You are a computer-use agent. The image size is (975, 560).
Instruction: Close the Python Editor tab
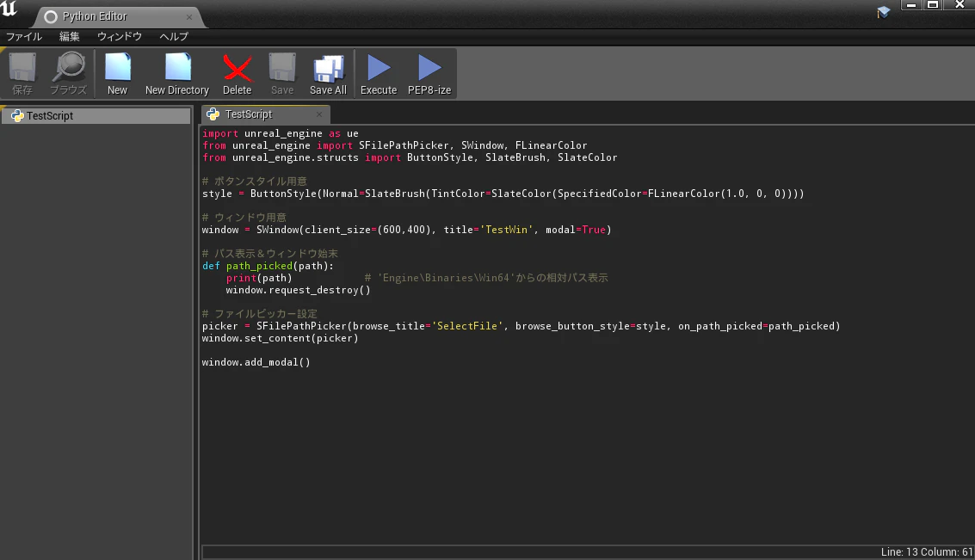[x=189, y=17]
